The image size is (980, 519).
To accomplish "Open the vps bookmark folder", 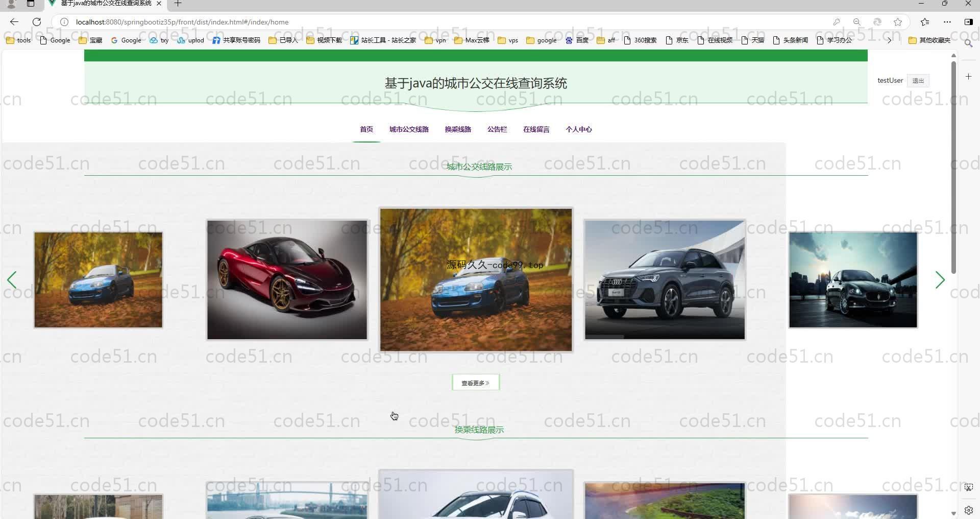I will pos(508,40).
